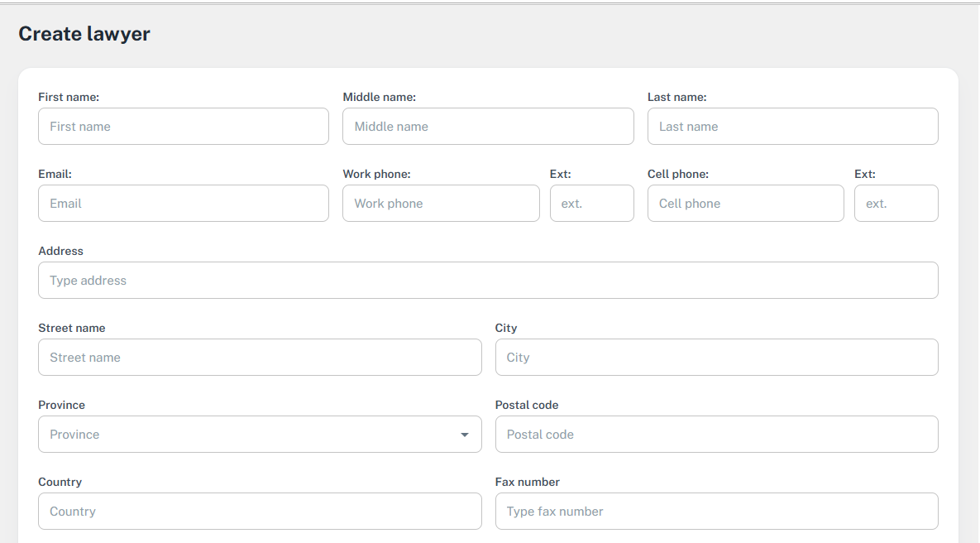Viewport: 980px width, 543px height.
Task: Click the 'Email:' field label
Action: [55, 174]
